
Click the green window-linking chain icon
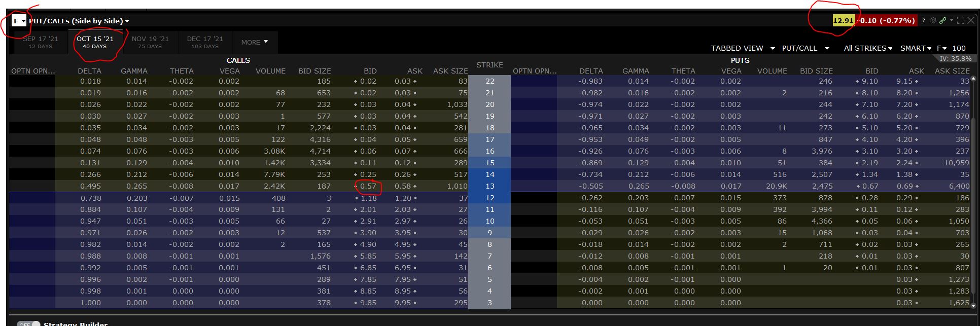(942, 21)
